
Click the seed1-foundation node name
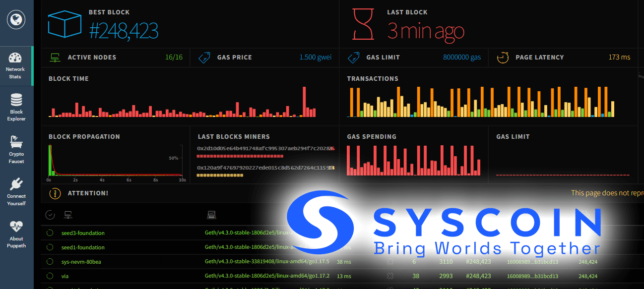point(83,247)
